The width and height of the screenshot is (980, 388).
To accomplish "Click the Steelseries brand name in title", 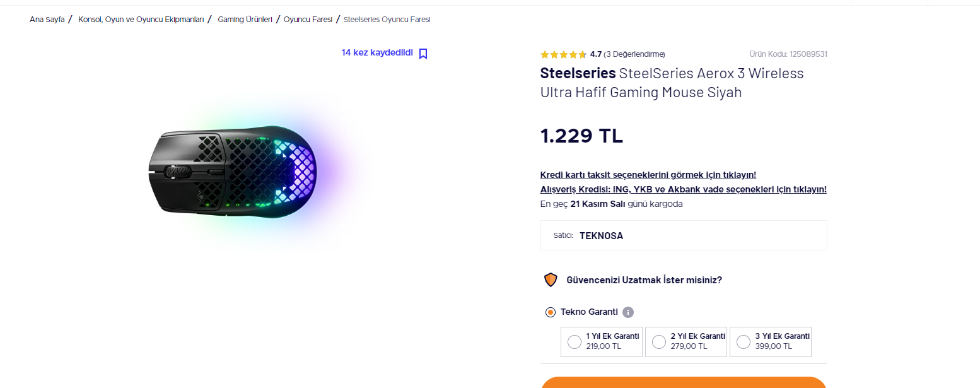I will pos(578,73).
